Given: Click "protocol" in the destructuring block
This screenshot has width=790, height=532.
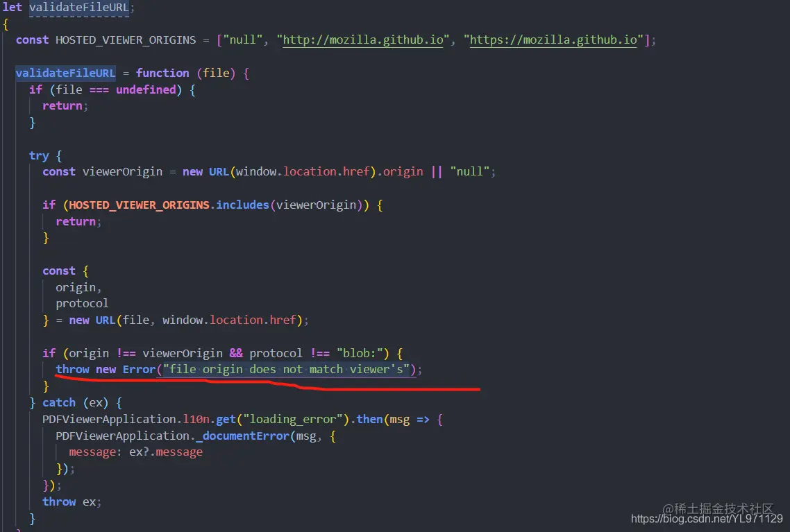Looking at the screenshot, I should coord(82,304).
